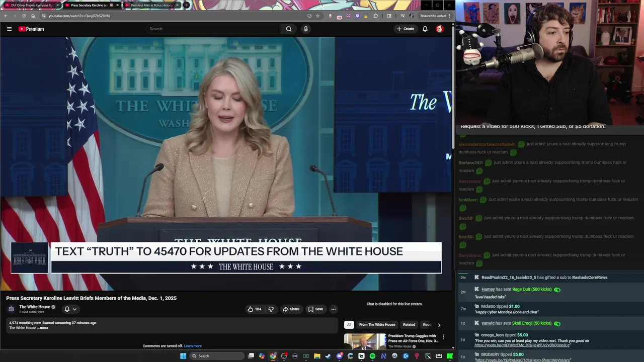Open yanwic username in Kick activity feed

(x=488, y=323)
